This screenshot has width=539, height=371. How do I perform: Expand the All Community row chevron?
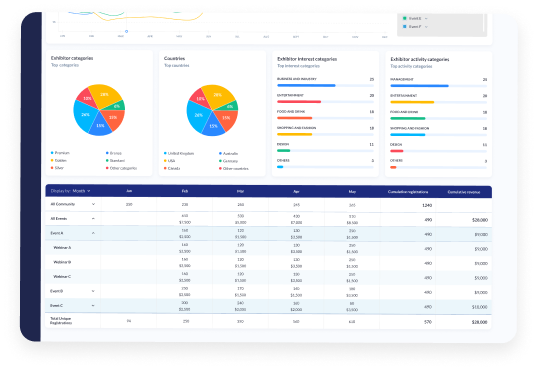[93, 204]
